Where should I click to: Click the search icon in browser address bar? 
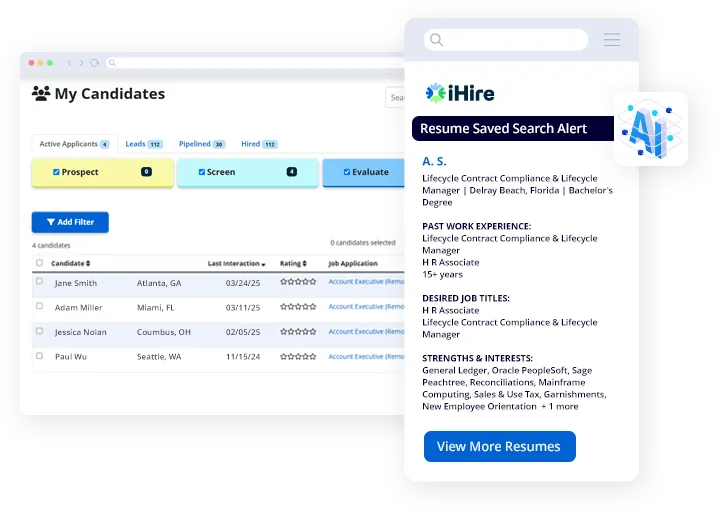tap(112, 63)
